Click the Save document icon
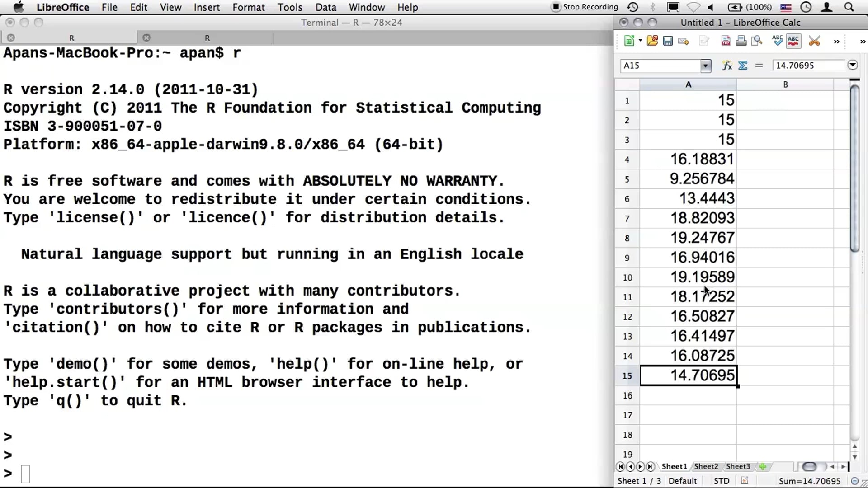868x488 pixels. click(x=668, y=41)
